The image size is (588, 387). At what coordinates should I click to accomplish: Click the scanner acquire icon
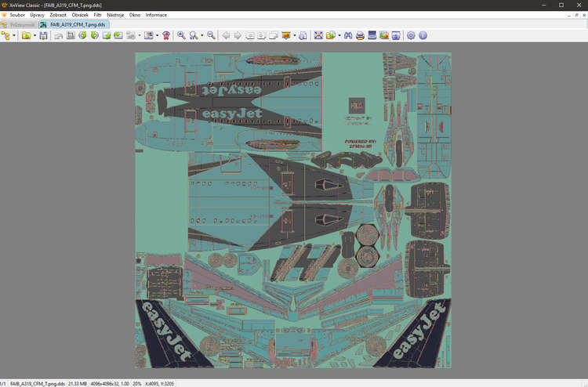tap(372, 35)
